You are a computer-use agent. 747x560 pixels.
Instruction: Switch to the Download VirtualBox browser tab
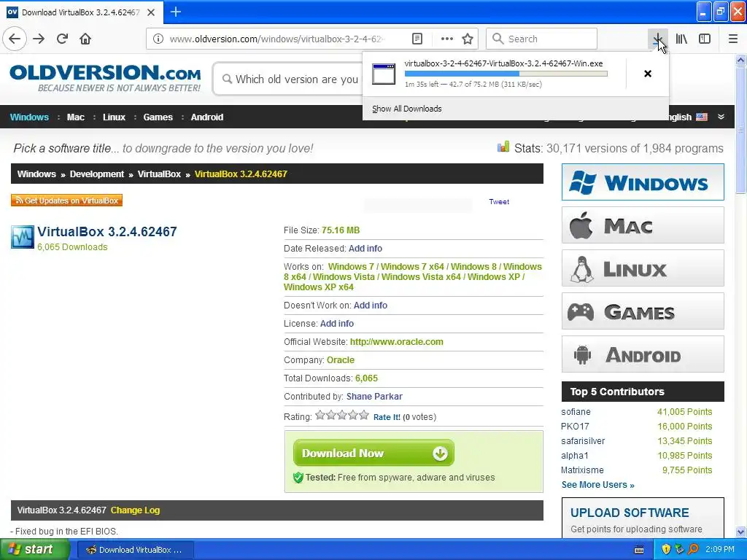(82, 12)
